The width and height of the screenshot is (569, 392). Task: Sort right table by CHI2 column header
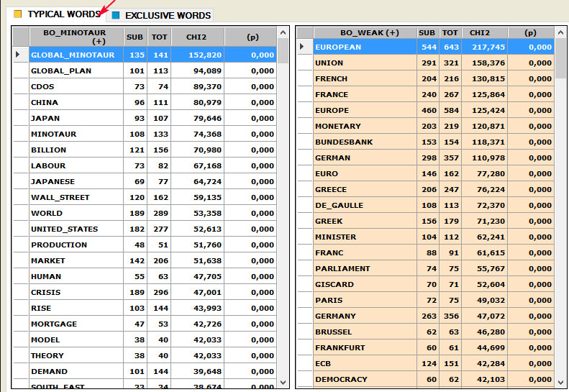click(x=486, y=32)
